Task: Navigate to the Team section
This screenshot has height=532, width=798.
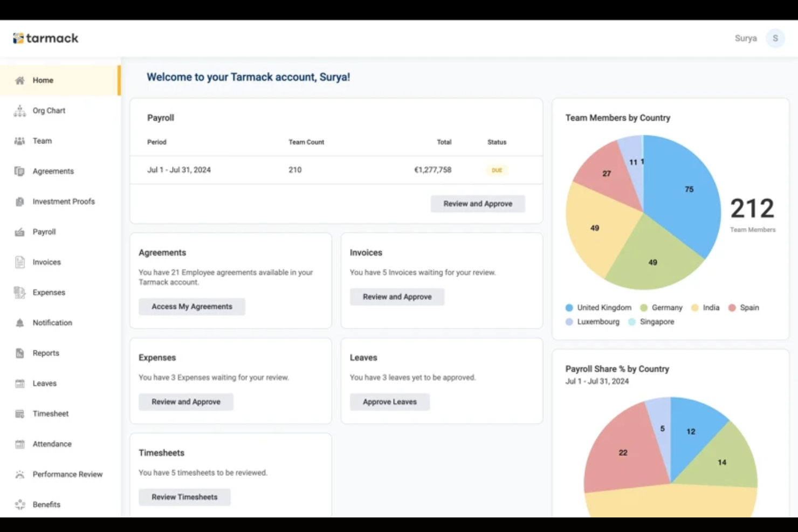Action: 42,141
